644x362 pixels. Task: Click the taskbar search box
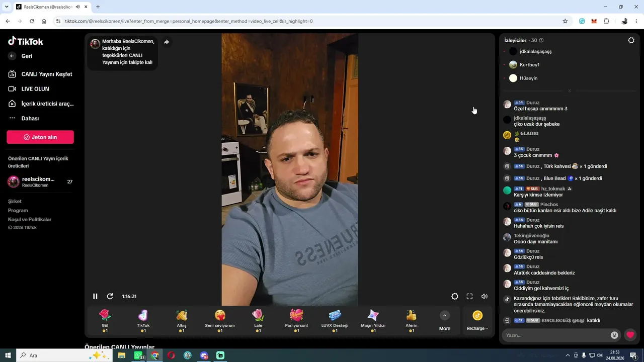pos(64,355)
